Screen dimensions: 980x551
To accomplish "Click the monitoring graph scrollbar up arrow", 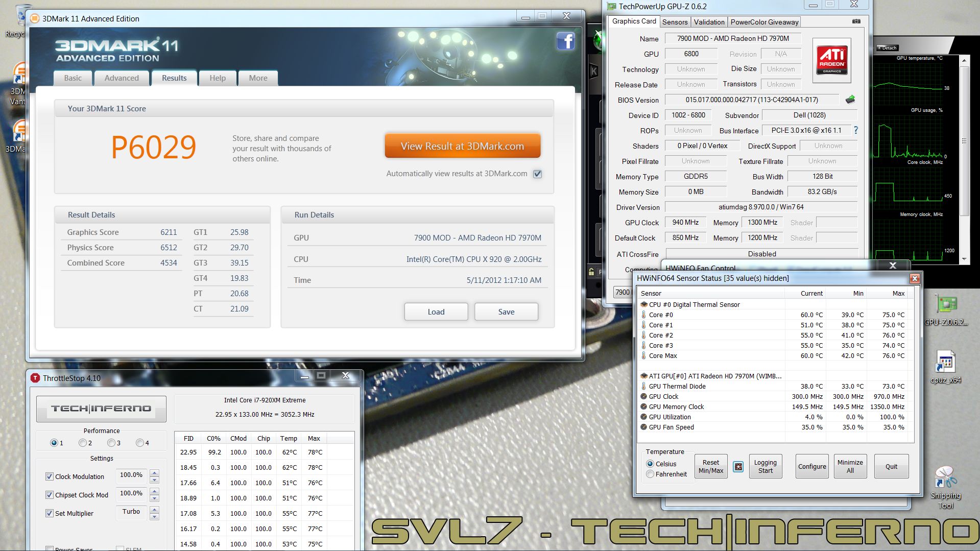I will [x=964, y=61].
